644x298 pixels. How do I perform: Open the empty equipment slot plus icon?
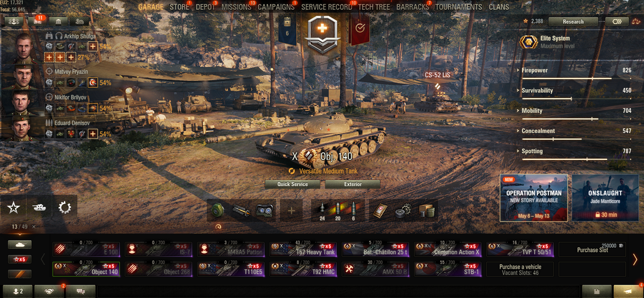pyautogui.click(x=291, y=211)
